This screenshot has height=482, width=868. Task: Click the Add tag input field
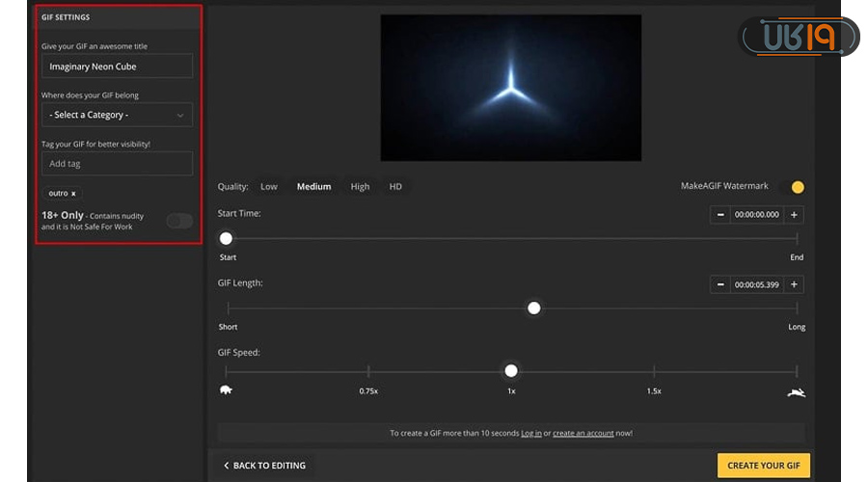pyautogui.click(x=117, y=164)
